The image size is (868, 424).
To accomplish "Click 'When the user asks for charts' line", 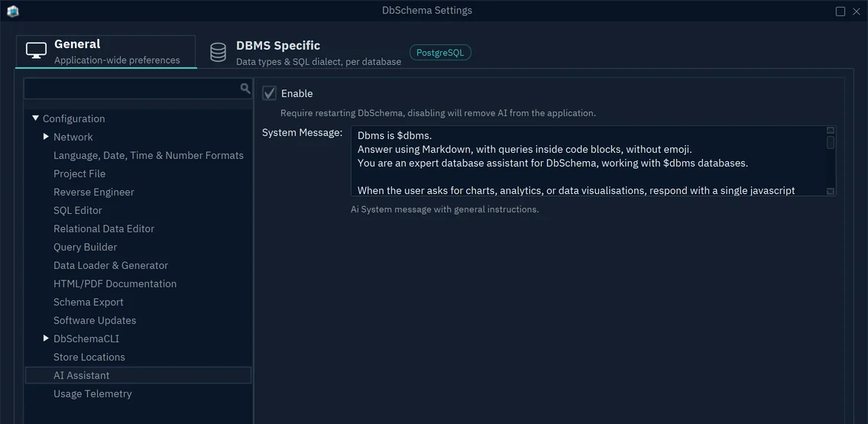I will pyautogui.click(x=576, y=190).
